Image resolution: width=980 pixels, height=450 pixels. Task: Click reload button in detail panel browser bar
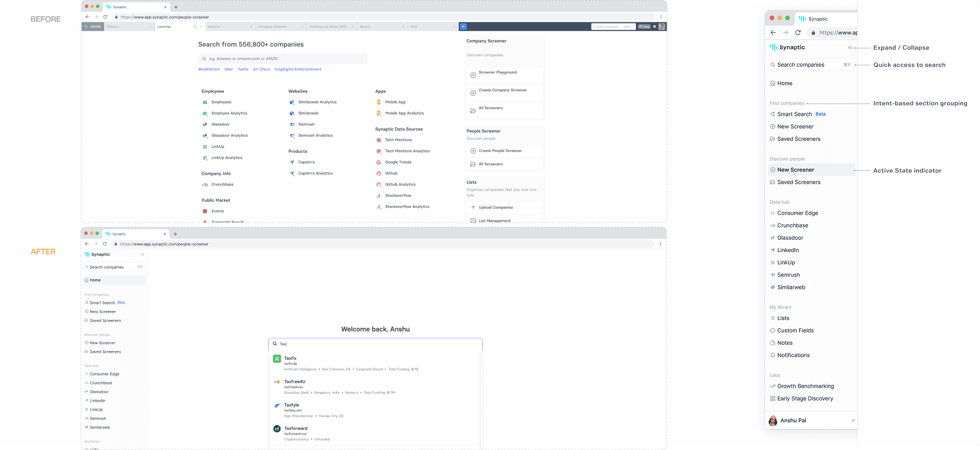(798, 33)
